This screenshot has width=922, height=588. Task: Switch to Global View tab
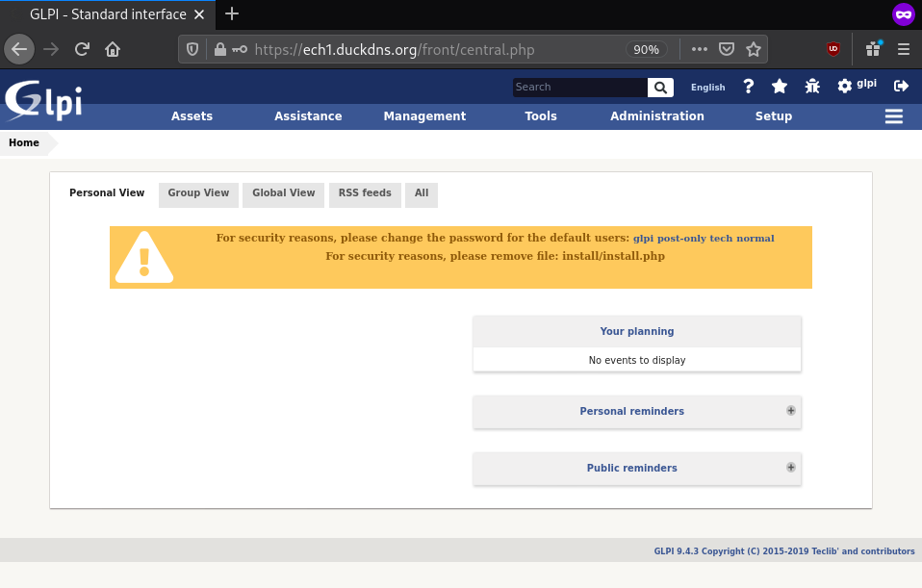[283, 194]
